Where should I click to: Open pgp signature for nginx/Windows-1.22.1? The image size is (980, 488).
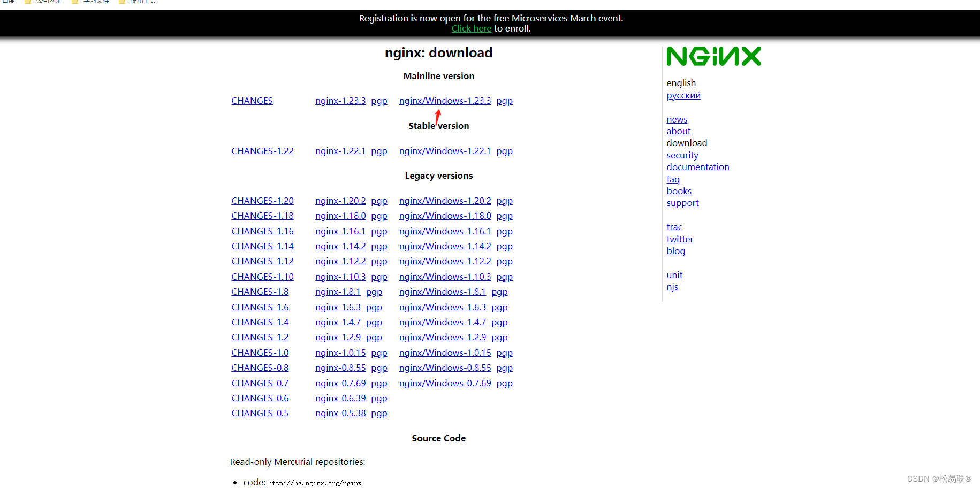(504, 151)
